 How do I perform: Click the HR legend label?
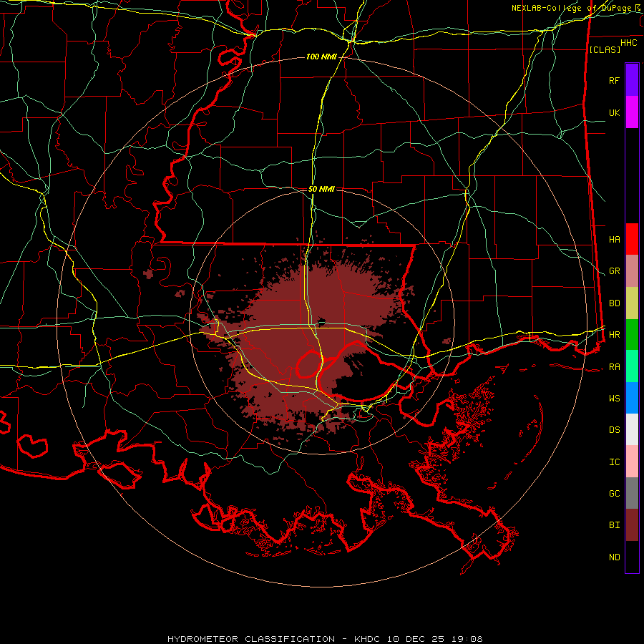tap(614, 335)
